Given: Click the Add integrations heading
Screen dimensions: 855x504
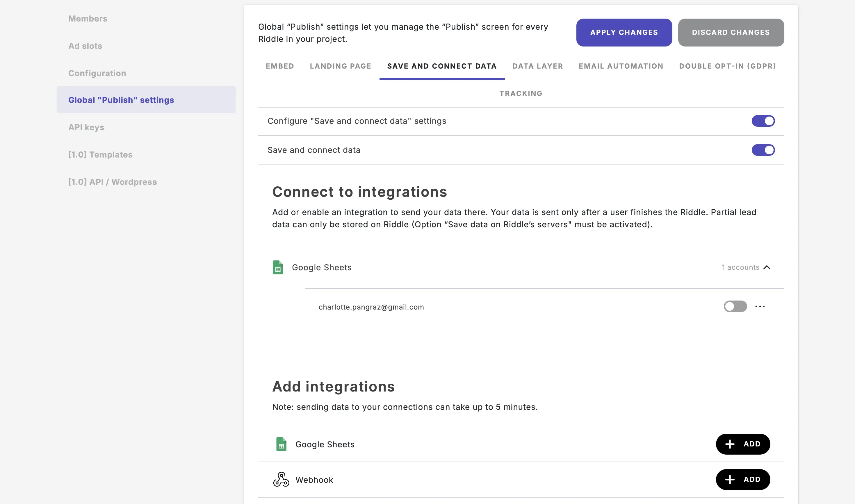Looking at the screenshot, I should [x=333, y=387].
